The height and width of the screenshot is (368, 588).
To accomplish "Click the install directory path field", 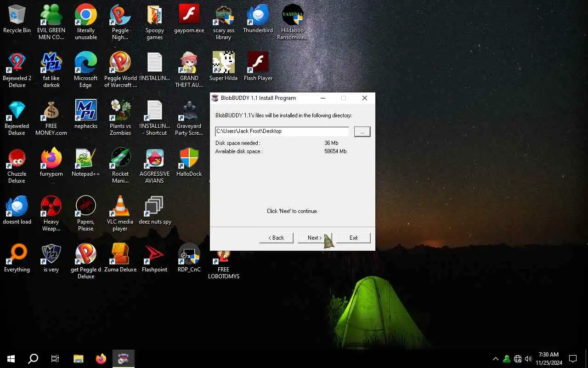I will coord(282,131).
